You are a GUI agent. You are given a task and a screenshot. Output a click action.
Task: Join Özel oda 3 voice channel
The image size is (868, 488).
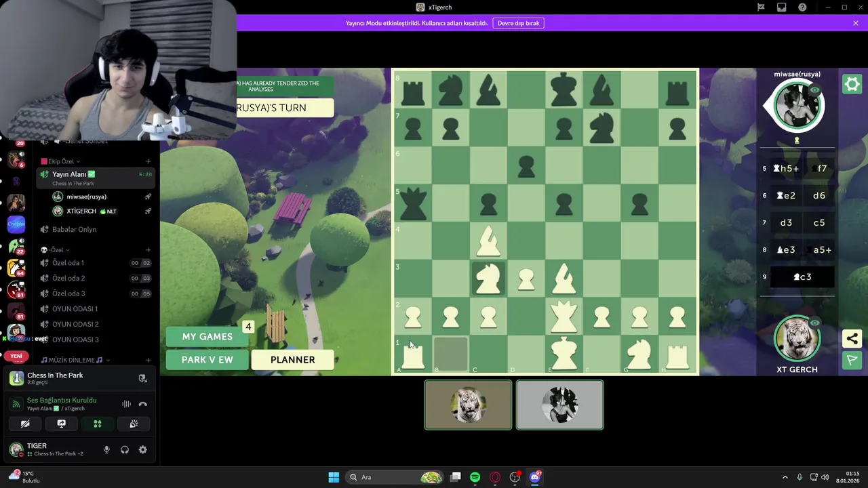(x=96, y=293)
